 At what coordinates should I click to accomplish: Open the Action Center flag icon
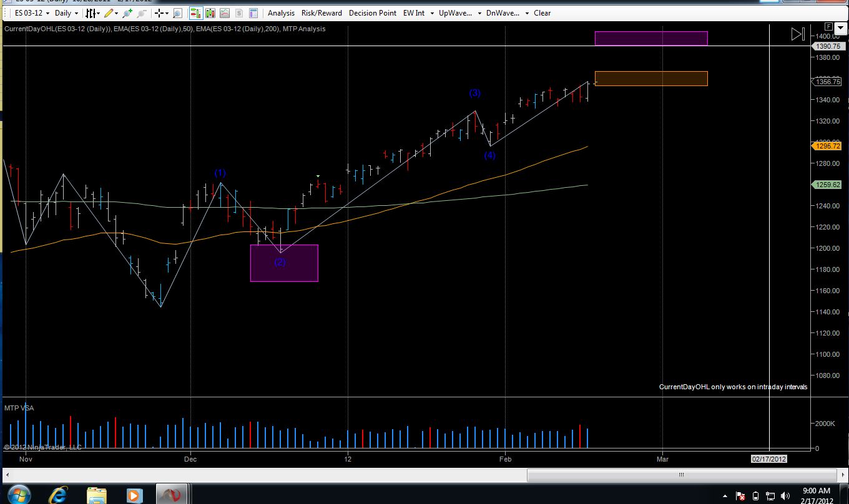click(x=741, y=497)
